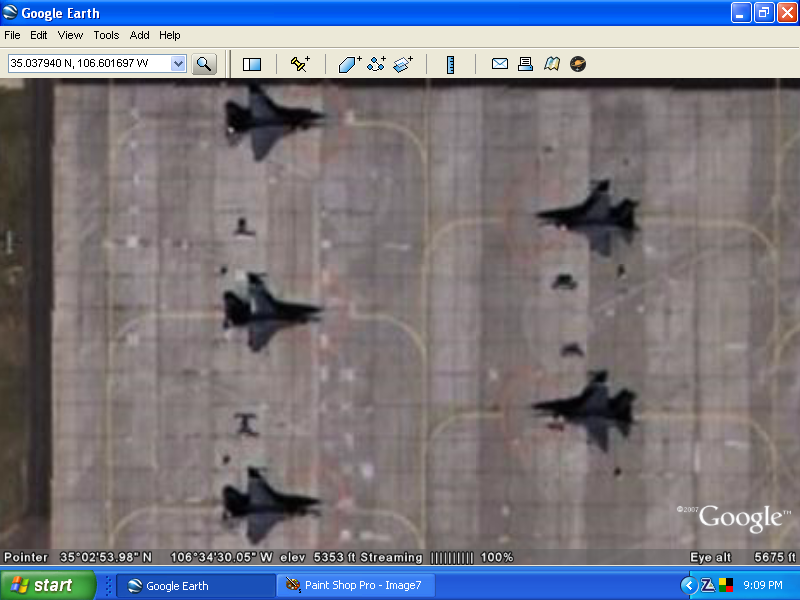
Task: Click the Google Earth title bar icon
Action: tap(10, 12)
